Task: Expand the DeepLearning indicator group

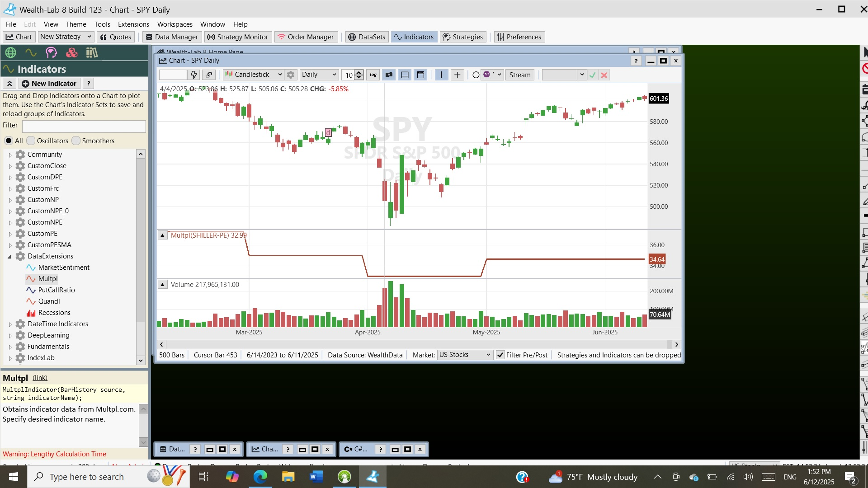Action: (10, 335)
